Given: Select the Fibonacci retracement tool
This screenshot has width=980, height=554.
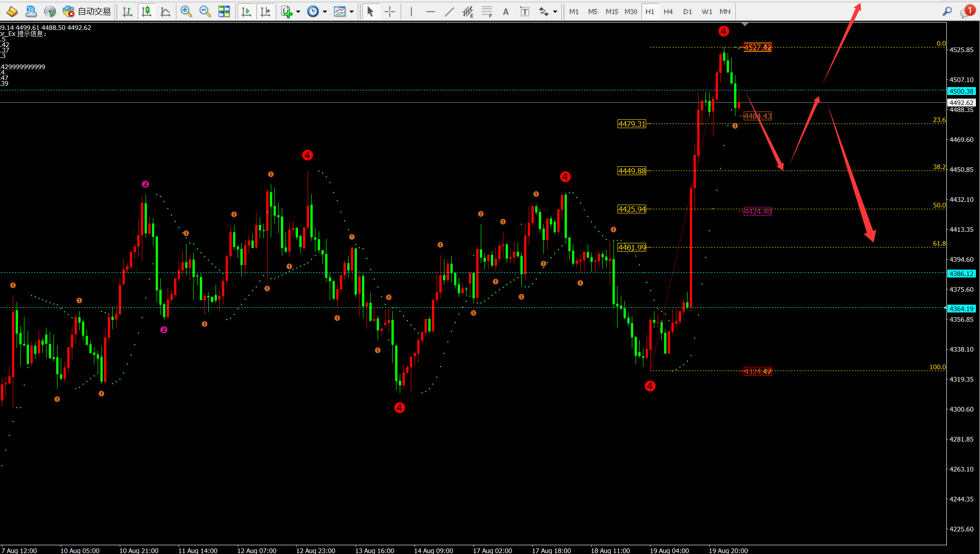Looking at the screenshot, I should click(487, 12).
